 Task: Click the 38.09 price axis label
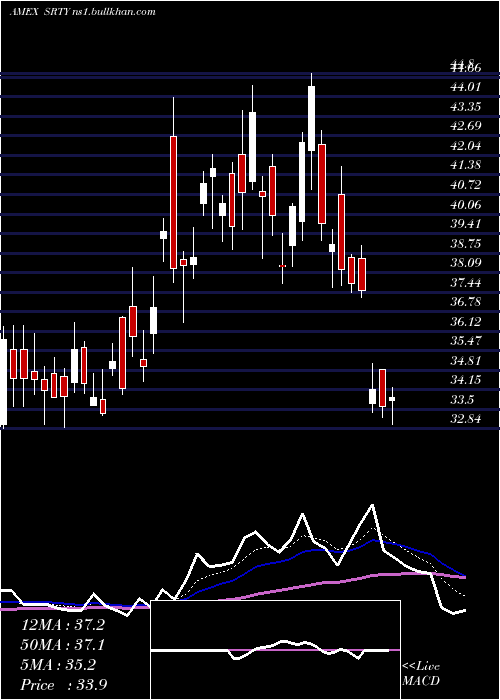[x=466, y=262]
